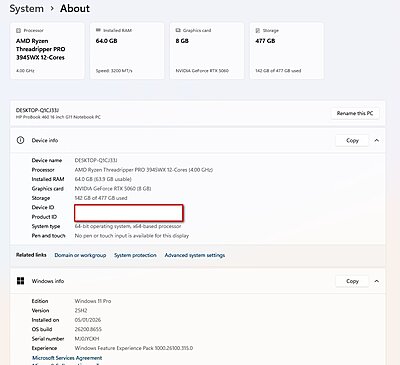Open the Installed RAM 64.0 GB card

tap(127, 51)
